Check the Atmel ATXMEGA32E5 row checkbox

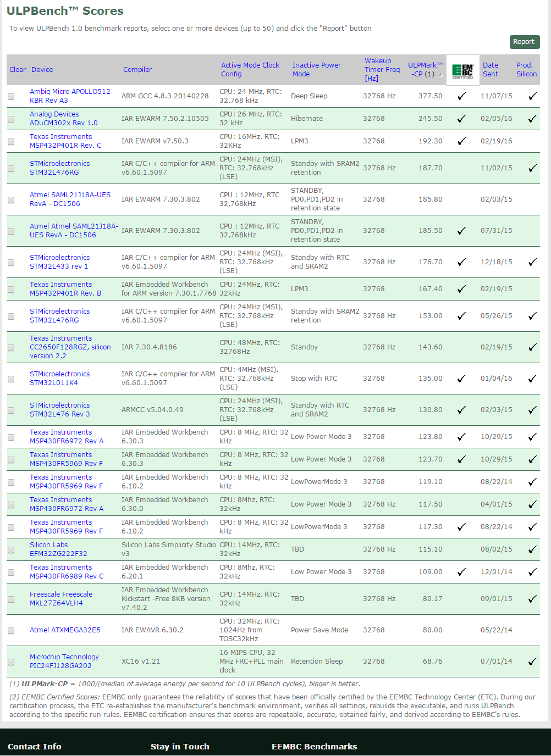tap(11, 631)
